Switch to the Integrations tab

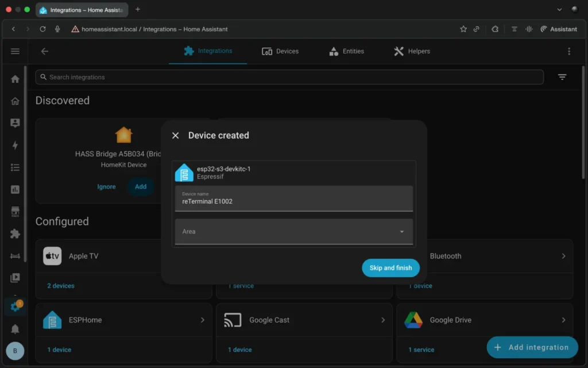pos(208,51)
